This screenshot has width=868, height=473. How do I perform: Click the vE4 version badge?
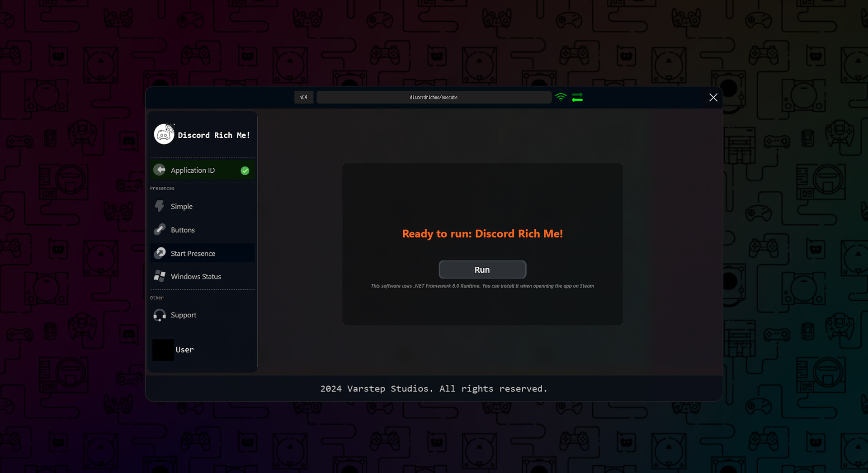coord(304,97)
